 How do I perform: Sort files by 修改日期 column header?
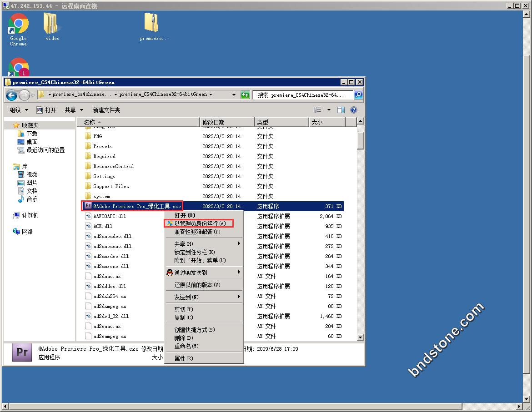[214, 122]
